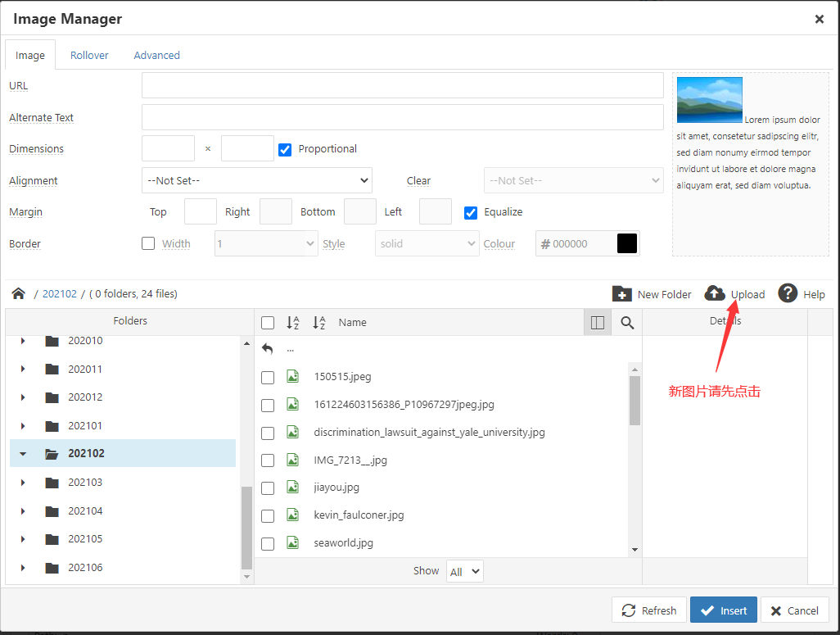
Task: Click the New Folder icon
Action: click(x=622, y=293)
